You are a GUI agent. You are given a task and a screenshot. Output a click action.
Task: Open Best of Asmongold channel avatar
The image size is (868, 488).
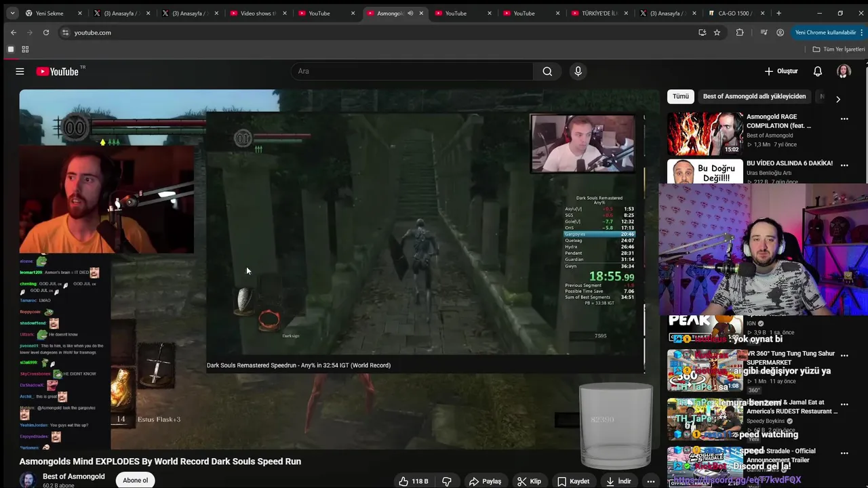[x=28, y=480]
